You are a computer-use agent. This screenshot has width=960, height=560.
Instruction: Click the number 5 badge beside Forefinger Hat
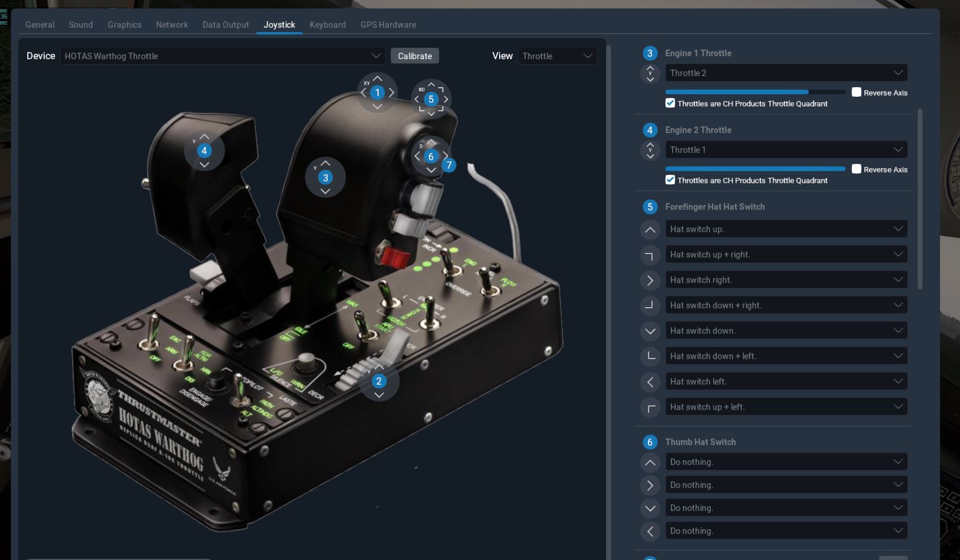point(650,207)
